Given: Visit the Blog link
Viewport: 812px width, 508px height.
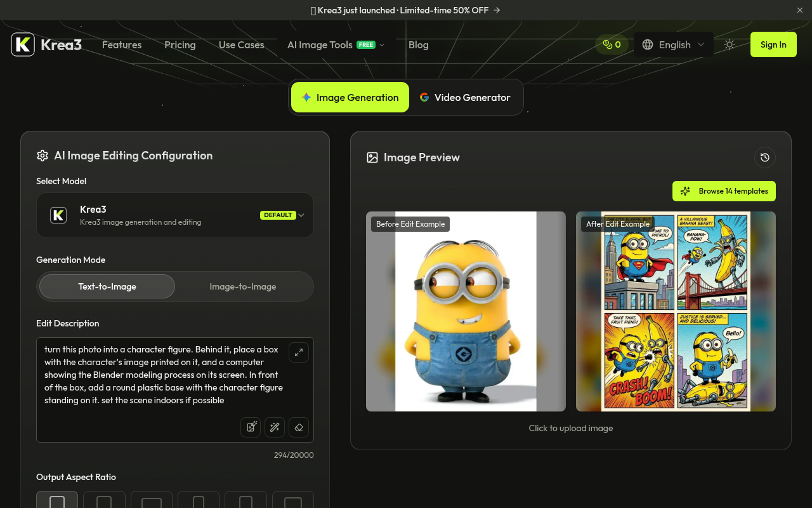Looking at the screenshot, I should tap(419, 44).
